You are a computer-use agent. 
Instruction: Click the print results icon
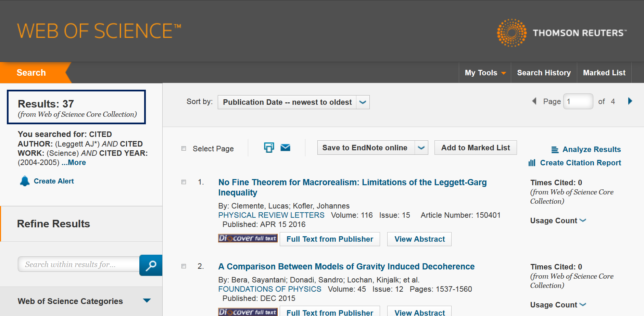tap(269, 148)
